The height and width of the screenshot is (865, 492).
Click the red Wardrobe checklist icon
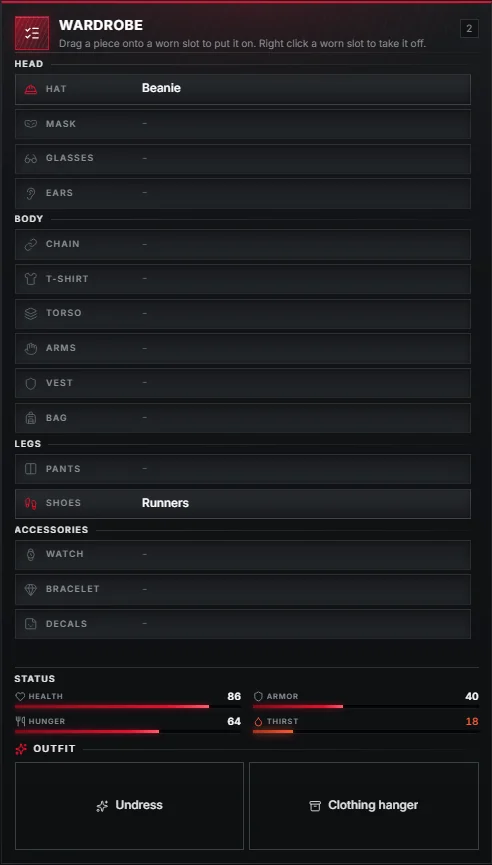pos(32,33)
